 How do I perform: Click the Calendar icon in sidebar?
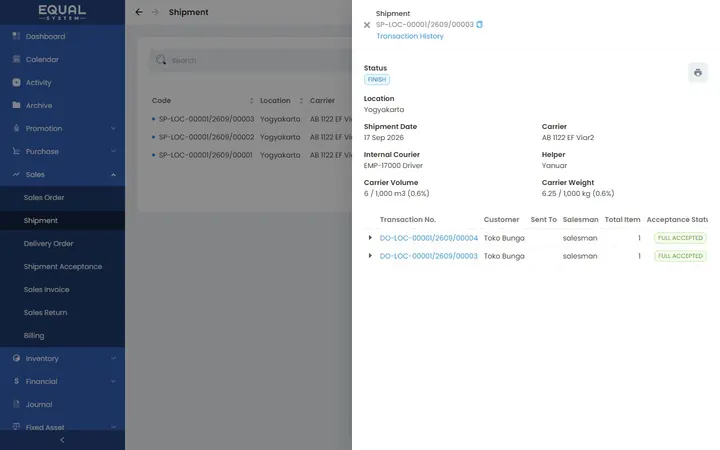coord(17,59)
